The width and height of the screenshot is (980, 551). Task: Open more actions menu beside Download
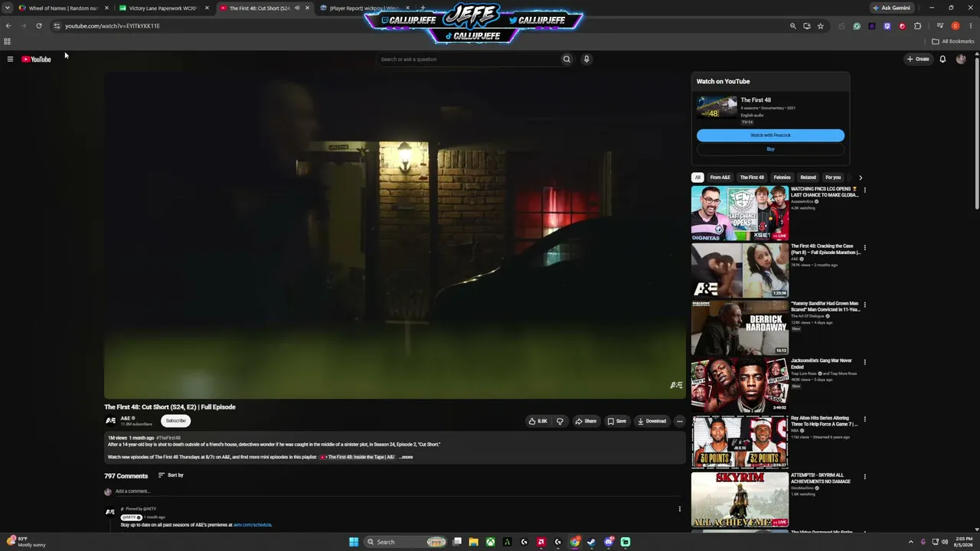(x=679, y=421)
